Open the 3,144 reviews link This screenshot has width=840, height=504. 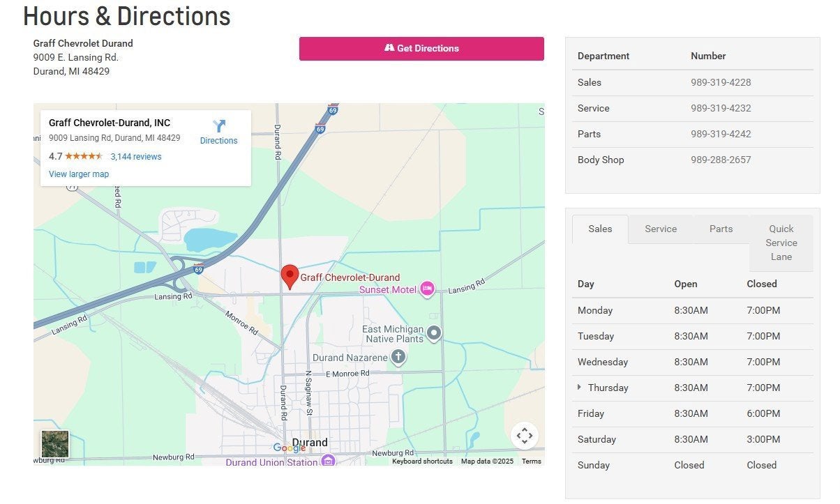pos(136,157)
